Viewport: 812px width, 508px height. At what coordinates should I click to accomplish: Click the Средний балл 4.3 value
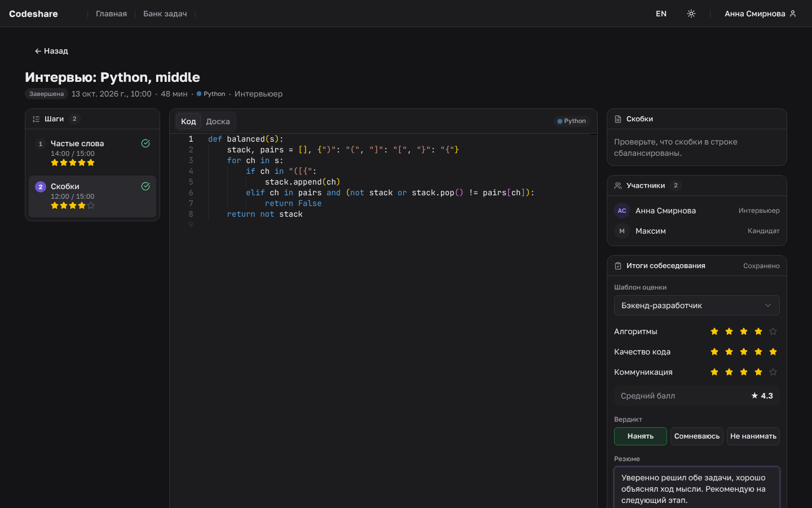click(762, 396)
